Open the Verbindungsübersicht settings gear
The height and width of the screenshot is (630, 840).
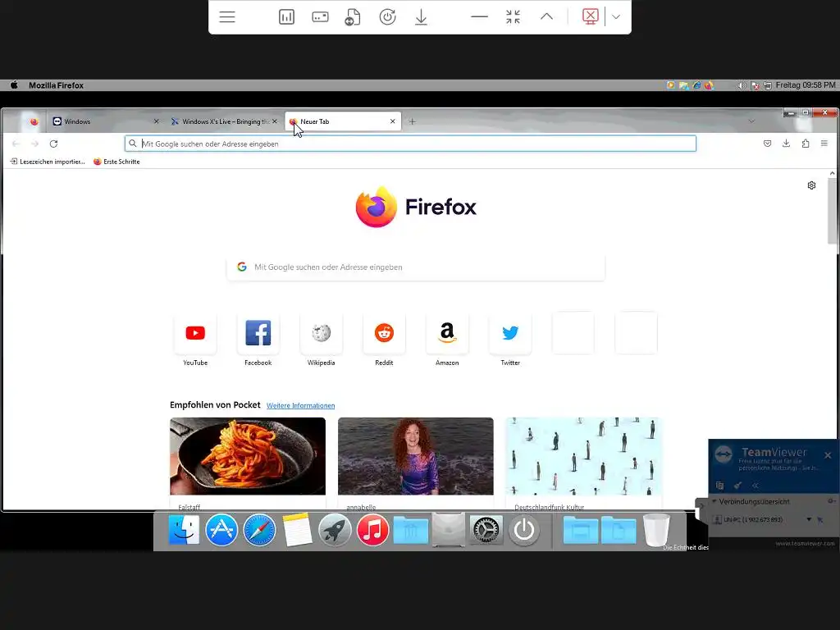click(830, 501)
